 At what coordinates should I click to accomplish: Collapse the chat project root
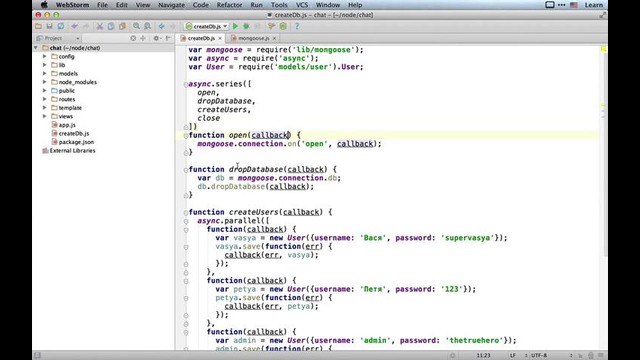tap(36, 48)
